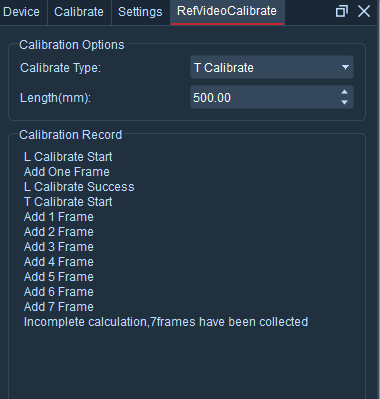Click the 'T Calibrate Start' log line

[x=68, y=202]
